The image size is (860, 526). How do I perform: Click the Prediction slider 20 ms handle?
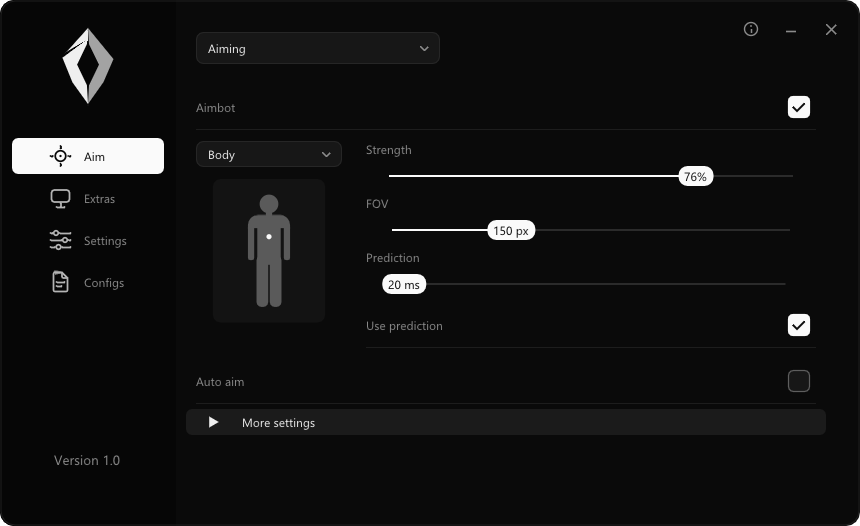404,284
